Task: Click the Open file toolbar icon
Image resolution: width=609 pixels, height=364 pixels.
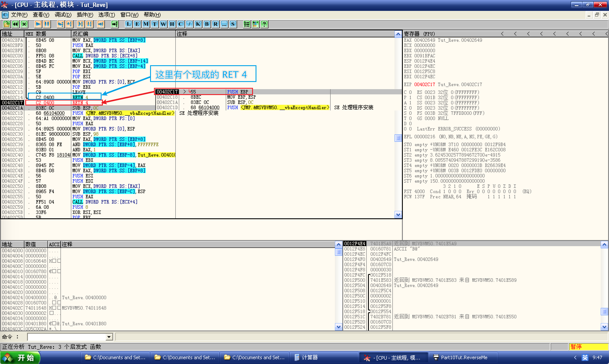Action: tap(7, 24)
